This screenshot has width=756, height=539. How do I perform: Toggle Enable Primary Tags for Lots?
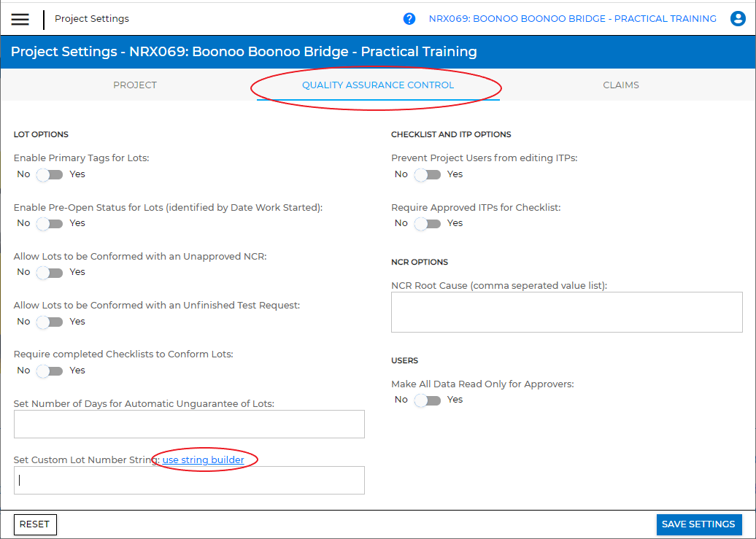pyautogui.click(x=50, y=174)
